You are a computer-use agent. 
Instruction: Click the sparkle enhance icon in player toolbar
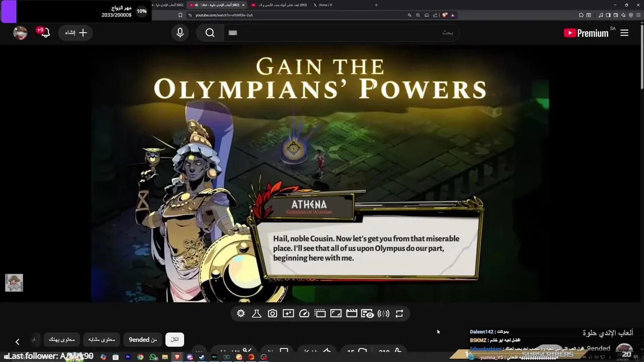pos(288,314)
